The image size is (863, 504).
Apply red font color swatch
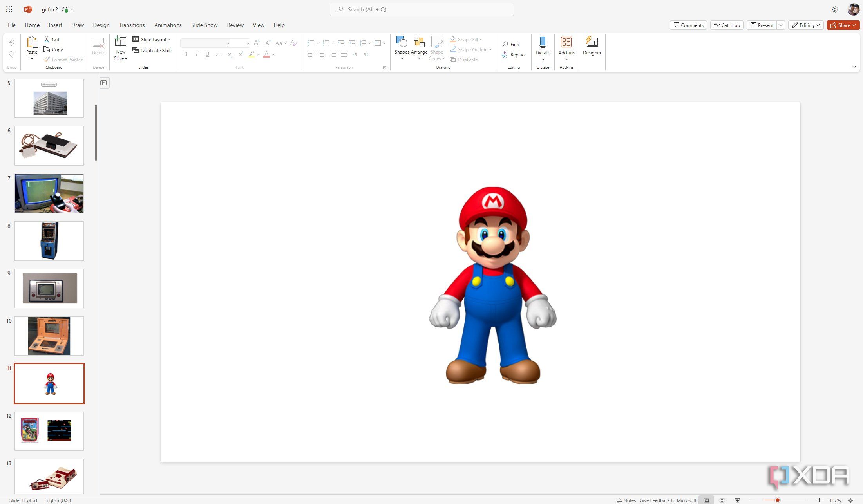pos(266,54)
